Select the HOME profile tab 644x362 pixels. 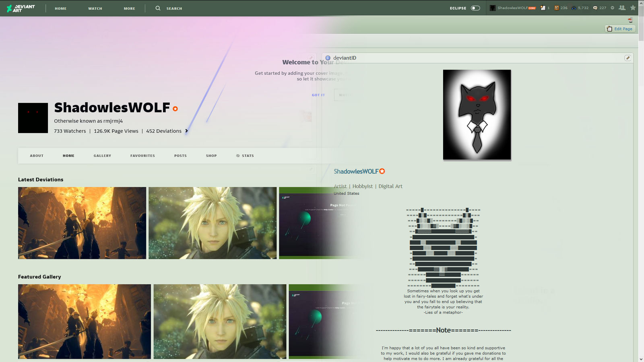68,156
